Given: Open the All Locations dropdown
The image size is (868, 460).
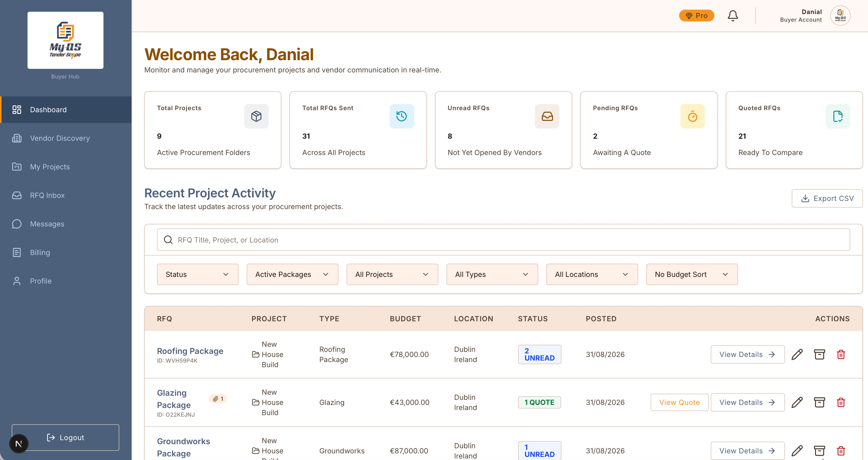Looking at the screenshot, I should (592, 275).
